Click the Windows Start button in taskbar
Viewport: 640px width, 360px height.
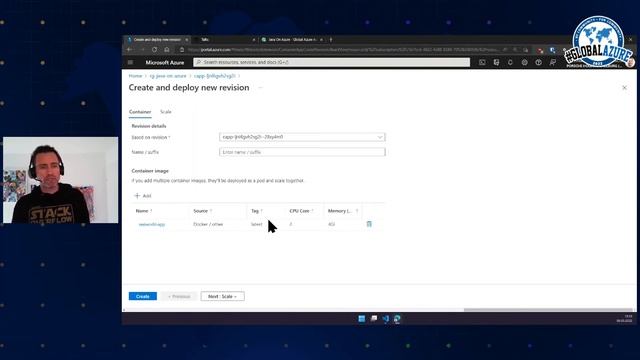362,319
